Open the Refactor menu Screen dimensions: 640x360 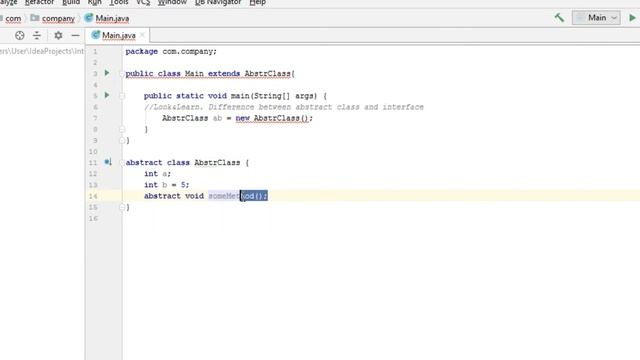pyautogui.click(x=39, y=2)
